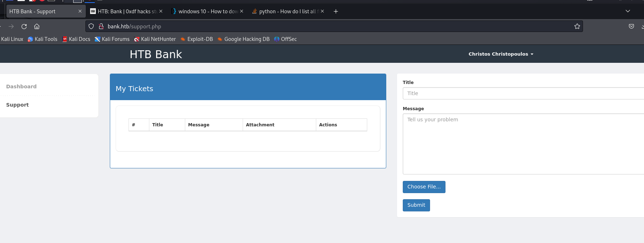Open new tab with plus icon
Image resolution: width=644 pixels, height=243 pixels.
(x=336, y=11)
